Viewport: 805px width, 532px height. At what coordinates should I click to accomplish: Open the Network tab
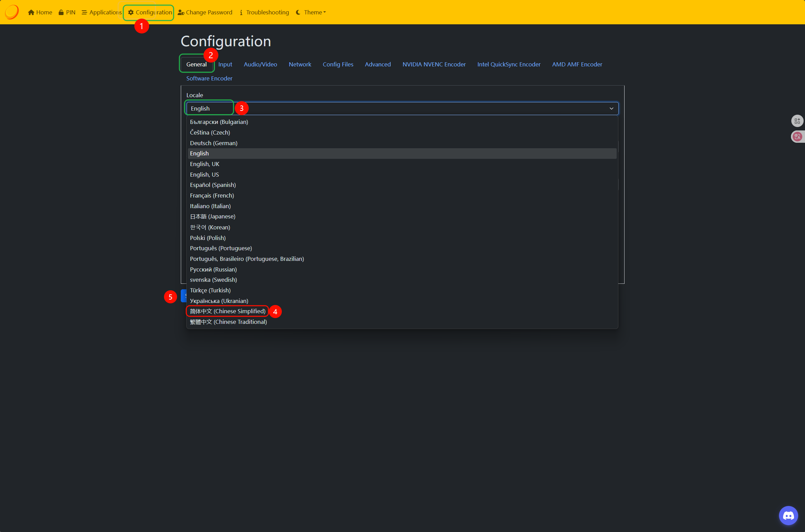pos(300,64)
